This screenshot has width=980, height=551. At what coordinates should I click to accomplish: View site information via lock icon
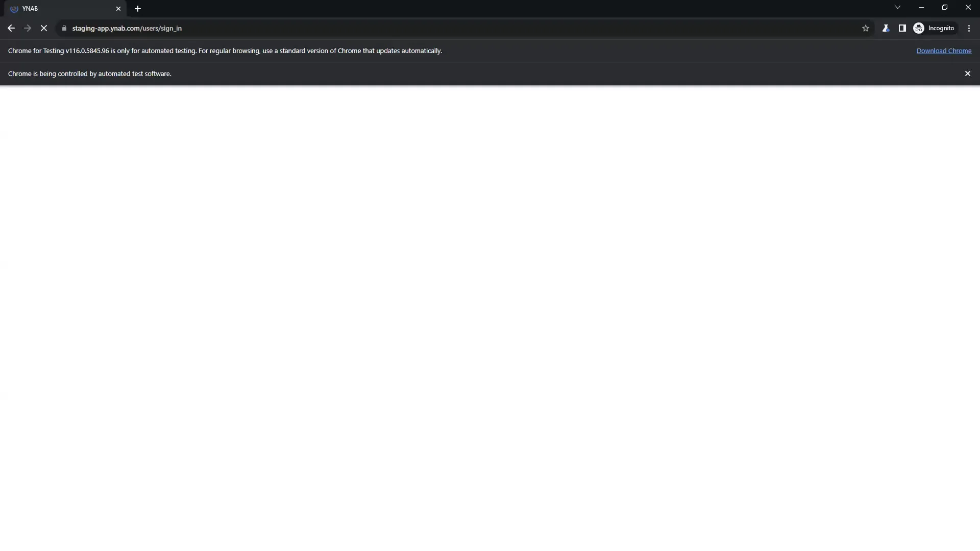point(64,29)
